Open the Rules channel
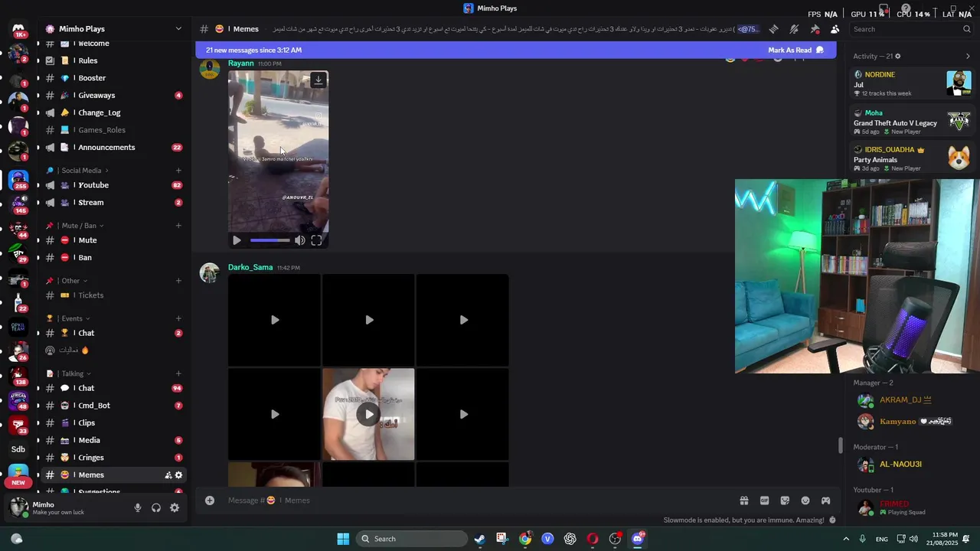The image size is (980, 551). click(114, 60)
